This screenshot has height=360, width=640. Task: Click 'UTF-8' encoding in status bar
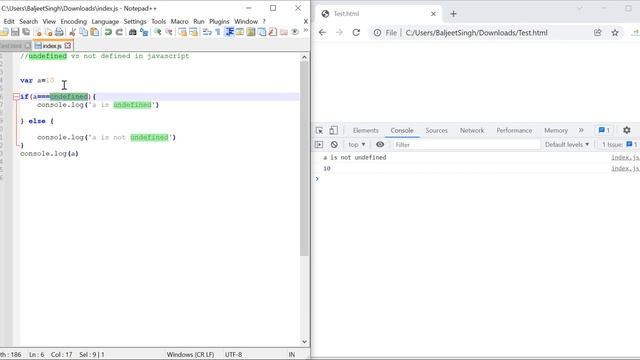(x=233, y=354)
